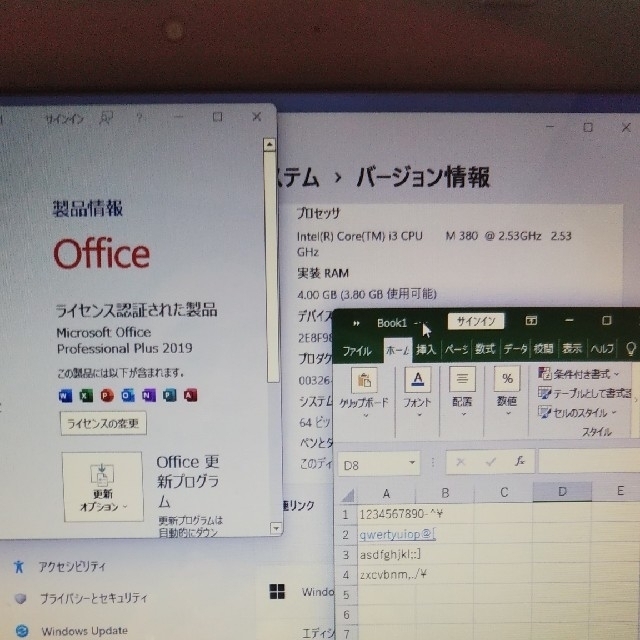Click scroll down arrow in Office account window
The height and width of the screenshot is (640, 640).
coord(276,529)
